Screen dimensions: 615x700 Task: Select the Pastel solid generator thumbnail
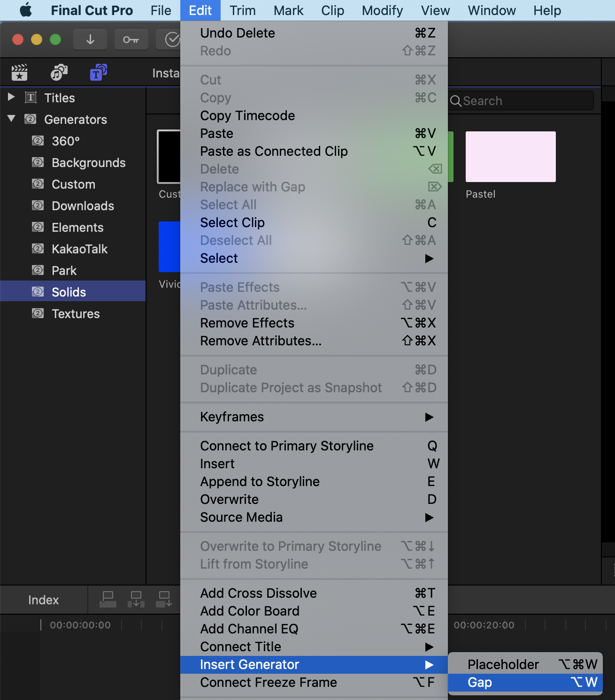(511, 157)
